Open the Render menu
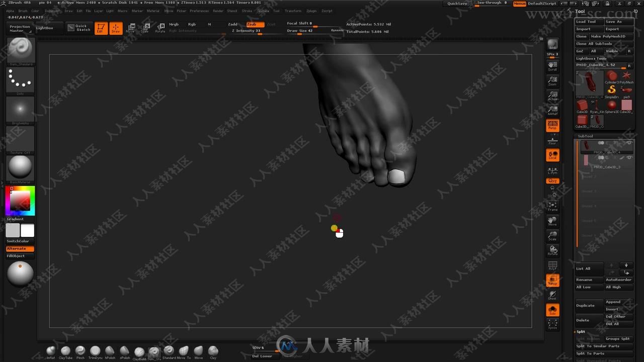Screen dimensions: 644x362 tap(218, 11)
